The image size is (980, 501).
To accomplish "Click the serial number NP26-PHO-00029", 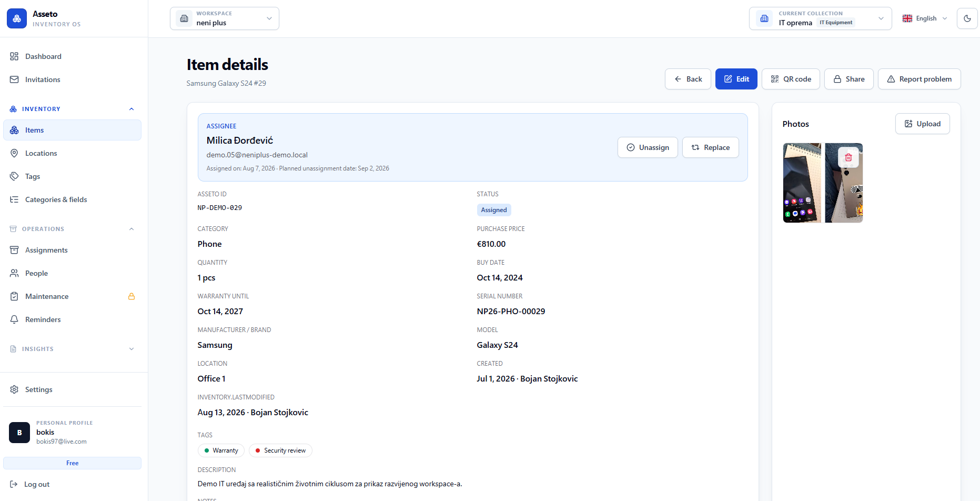I will (x=511, y=312).
